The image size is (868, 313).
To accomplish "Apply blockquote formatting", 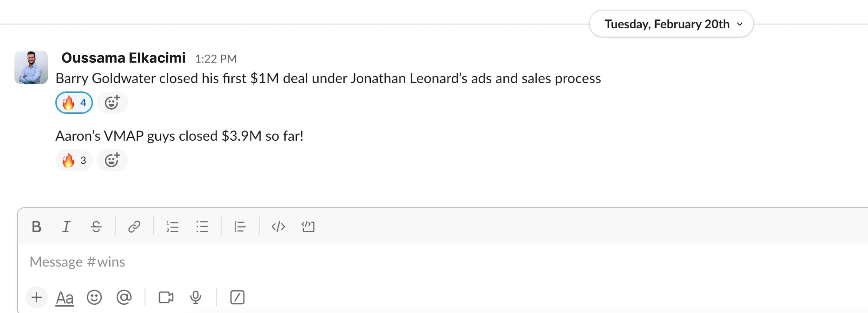I will pos(240,227).
